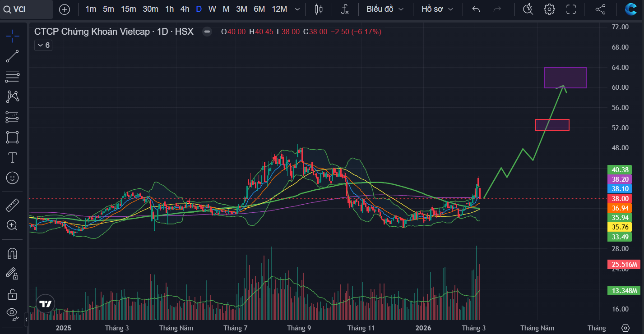
Task: Select the D daily timeframe
Action: tap(199, 9)
